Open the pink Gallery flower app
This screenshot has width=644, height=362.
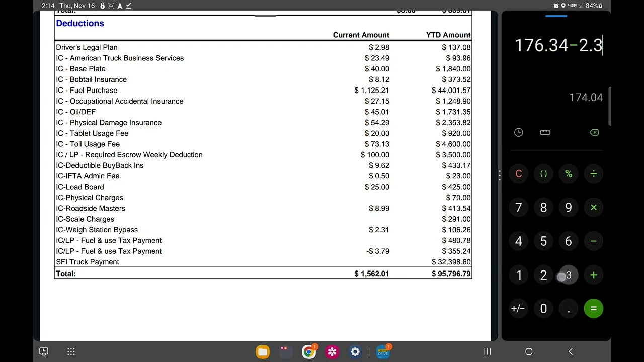click(x=332, y=352)
